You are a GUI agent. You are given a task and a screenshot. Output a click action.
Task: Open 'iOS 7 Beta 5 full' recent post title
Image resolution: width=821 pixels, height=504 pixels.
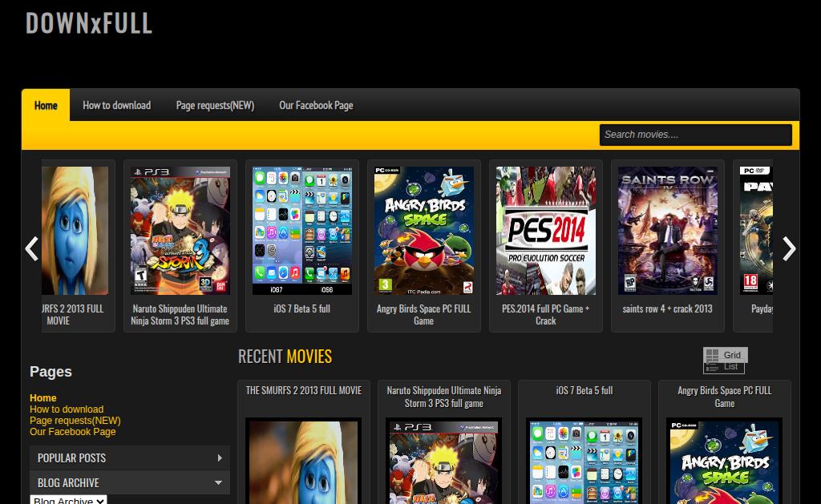tap(584, 390)
